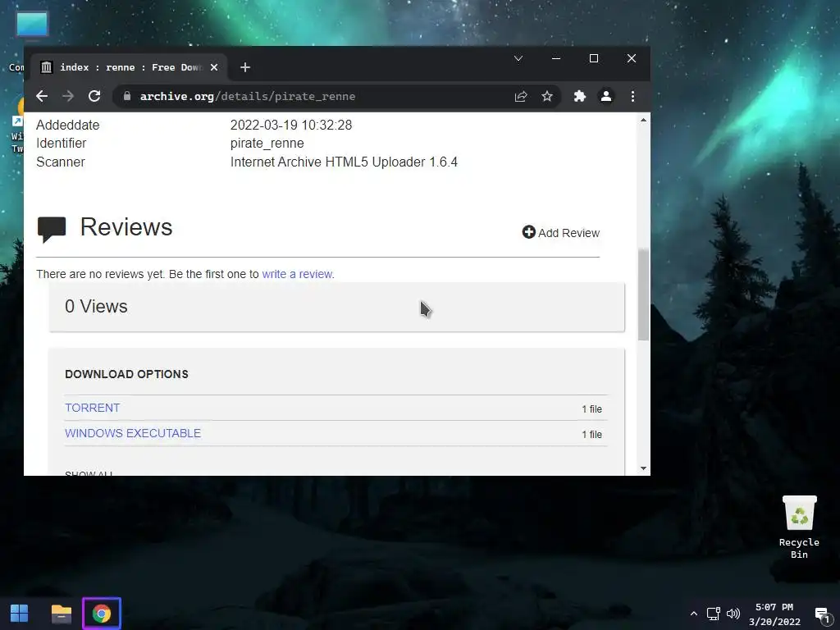
Task: Click the archive.org address bar URL
Action: (x=248, y=96)
